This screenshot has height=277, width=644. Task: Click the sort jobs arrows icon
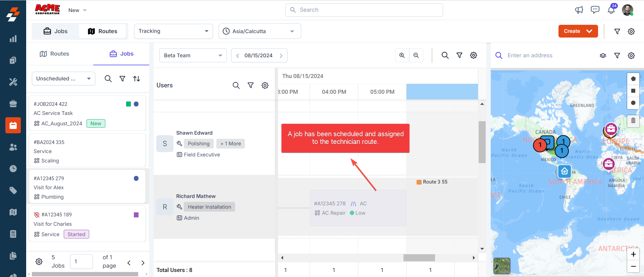(x=137, y=79)
